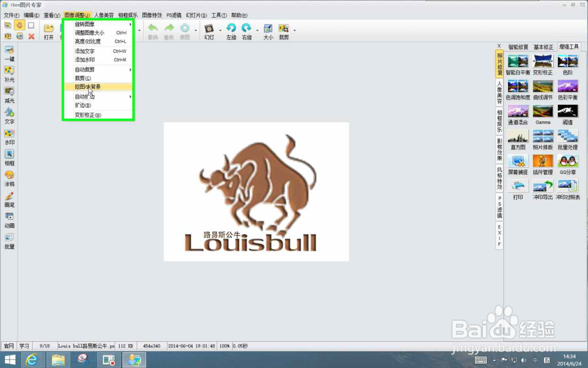Viewport: 588px width, 368px height.
Task: Select the 补光 fill light tool
Action: (x=9, y=74)
